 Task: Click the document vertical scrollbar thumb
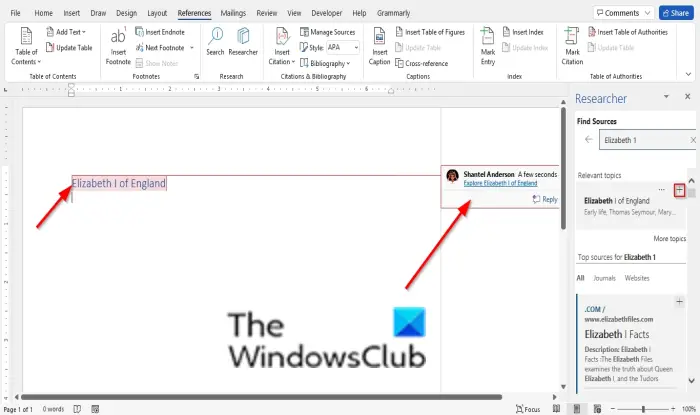[x=563, y=168]
